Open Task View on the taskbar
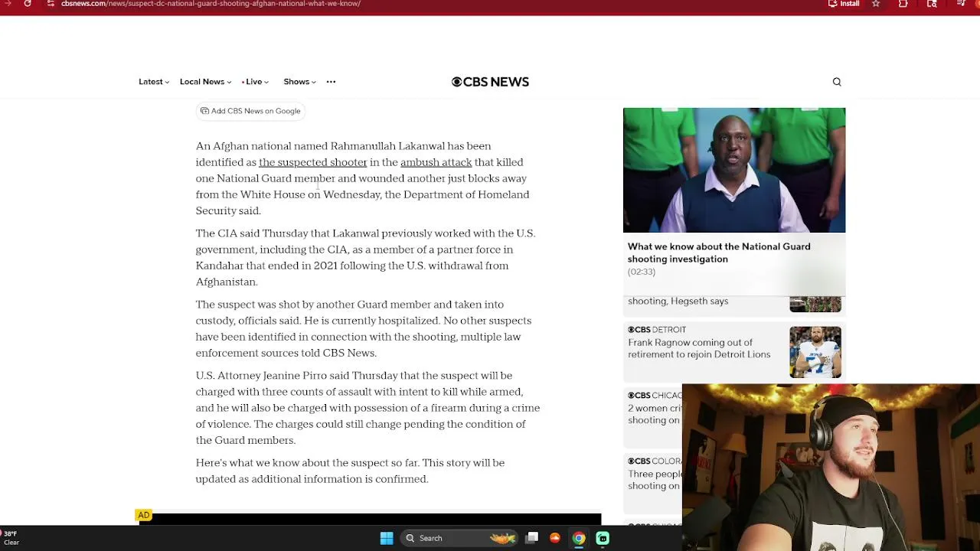980x551 pixels. (532, 538)
